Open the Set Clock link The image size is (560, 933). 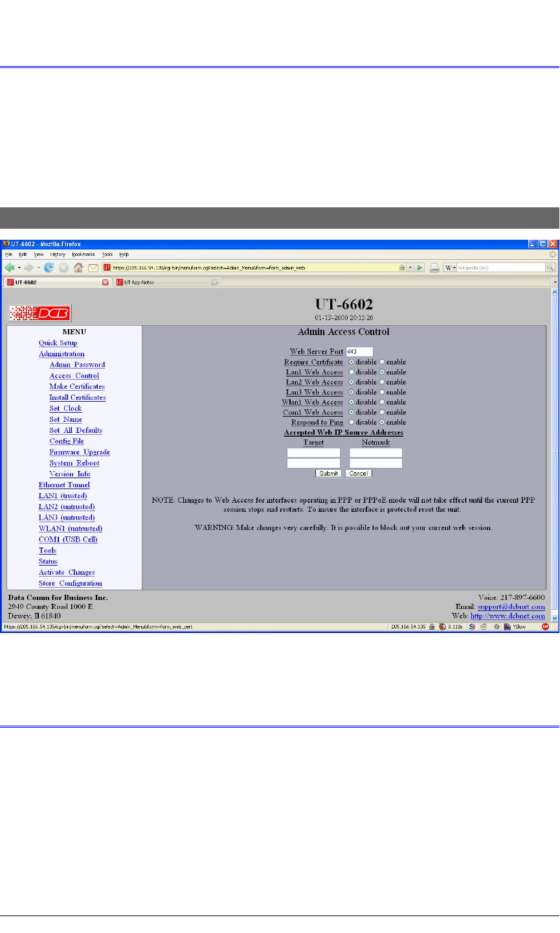tap(65, 409)
